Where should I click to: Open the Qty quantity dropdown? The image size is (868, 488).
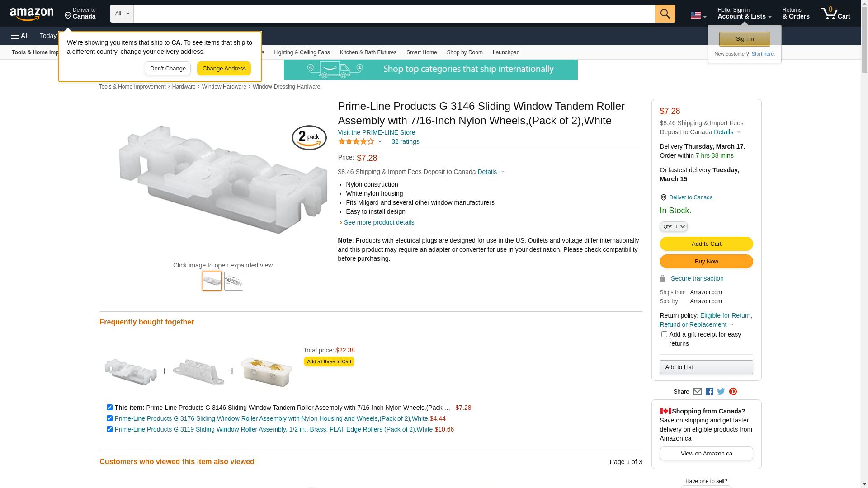pos(674,226)
